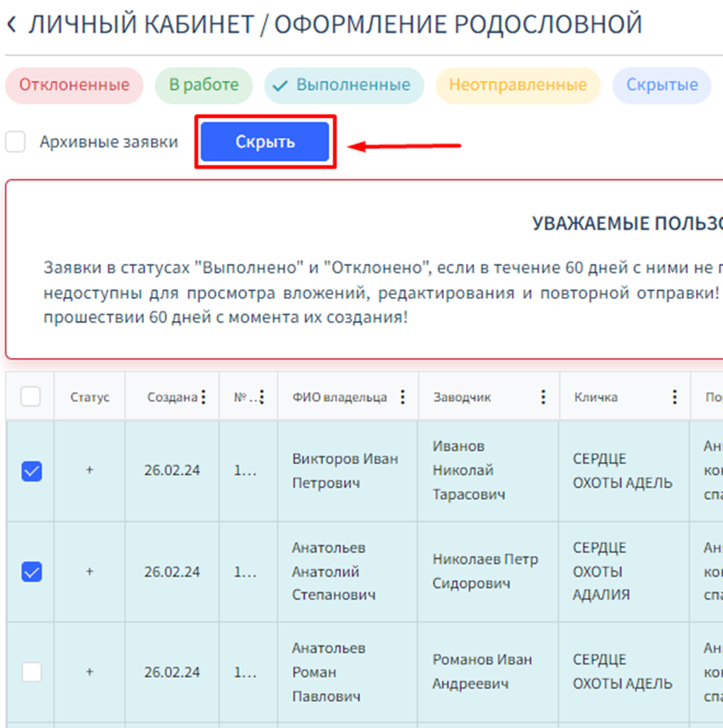Toggle the Выполненные filter tab
The width and height of the screenshot is (723, 728).
pos(343,85)
